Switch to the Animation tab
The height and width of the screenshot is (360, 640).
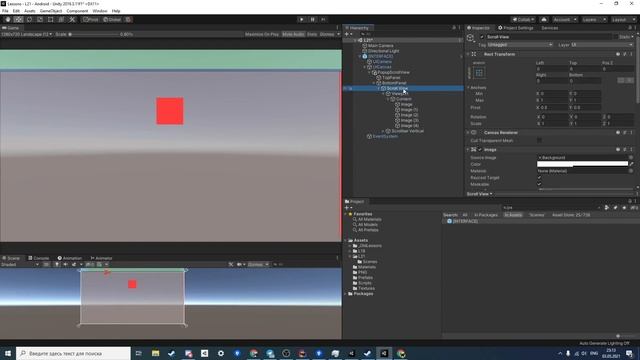(70, 258)
